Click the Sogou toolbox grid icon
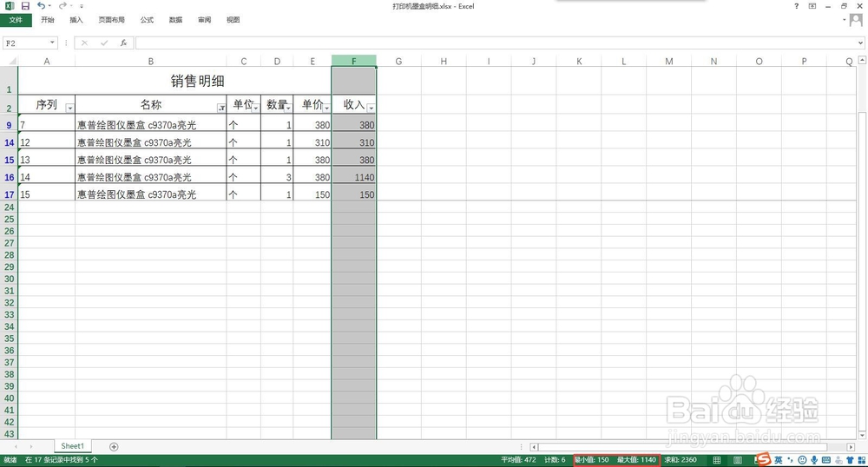Screen dimensions: 868x467 (x=862, y=460)
